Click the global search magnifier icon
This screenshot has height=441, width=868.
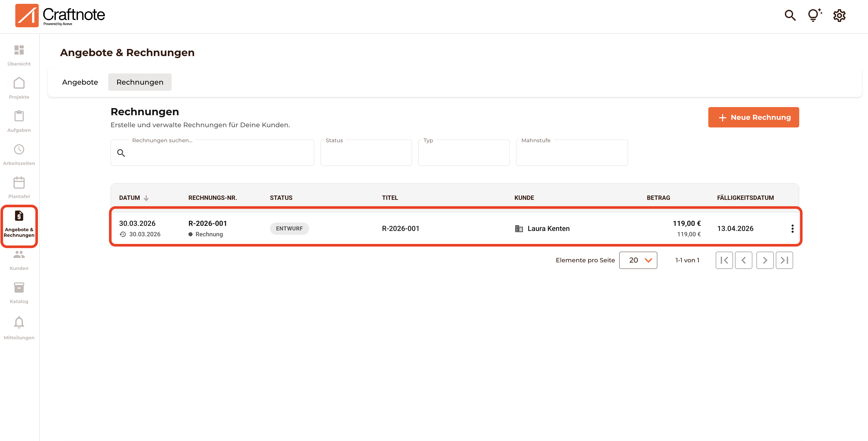[790, 16]
